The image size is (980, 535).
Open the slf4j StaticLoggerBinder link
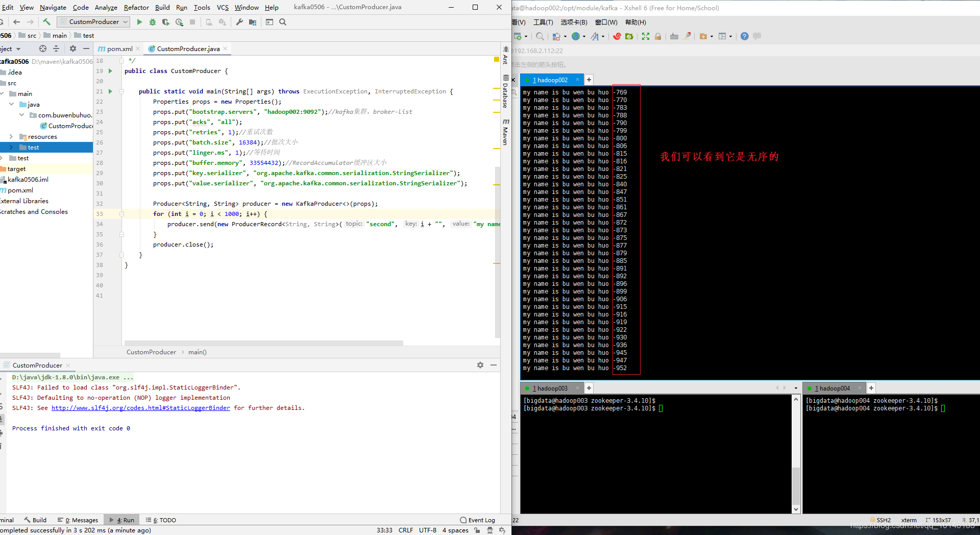[140, 408]
